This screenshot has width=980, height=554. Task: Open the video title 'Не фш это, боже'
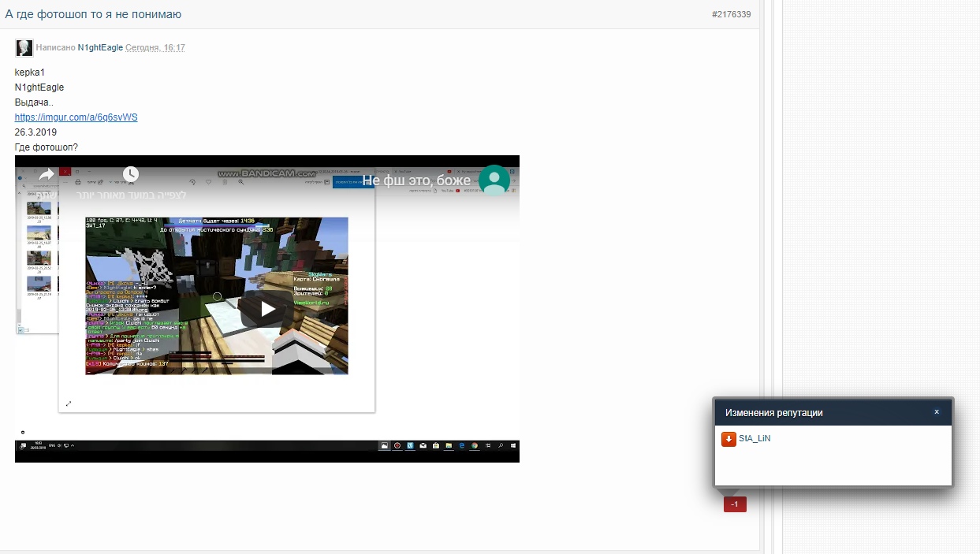(416, 180)
